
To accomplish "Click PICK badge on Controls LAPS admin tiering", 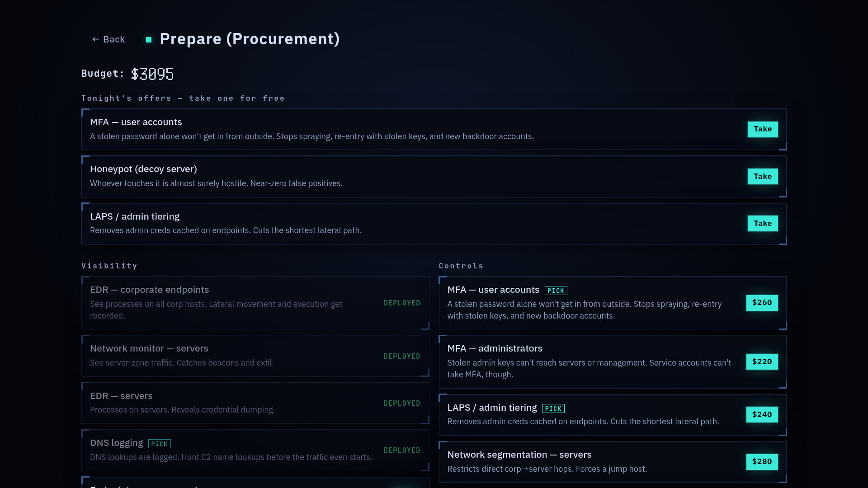I will (x=553, y=408).
